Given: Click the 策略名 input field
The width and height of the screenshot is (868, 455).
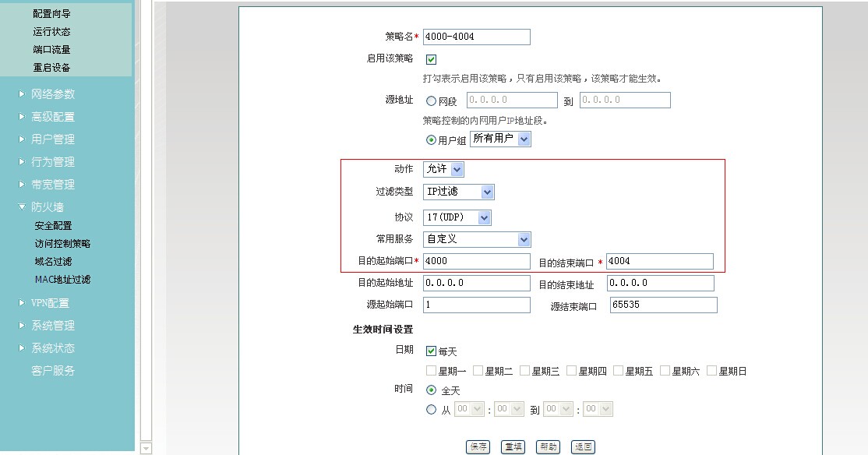Looking at the screenshot, I should click(x=477, y=37).
